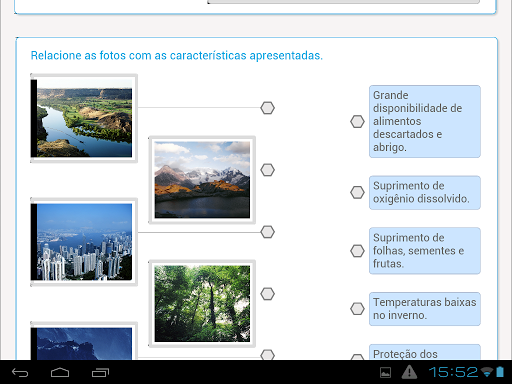This screenshot has height=384, width=512.
Task: Select hexagon next to 'Suprimento de oxigênio dissolvido'
Action: [357, 192]
